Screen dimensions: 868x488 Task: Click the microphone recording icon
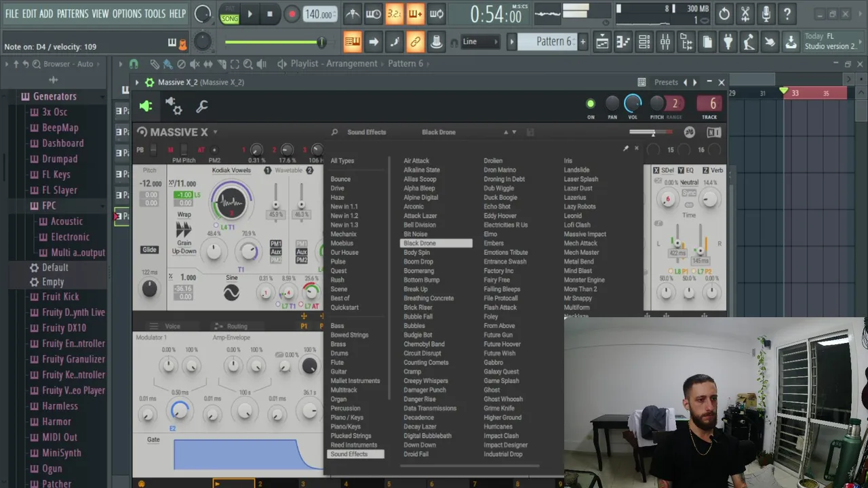click(766, 14)
